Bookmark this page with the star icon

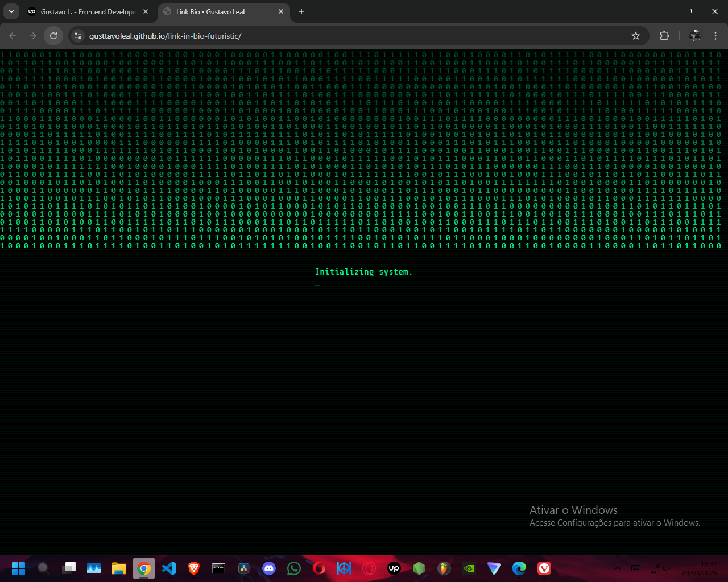coord(636,36)
